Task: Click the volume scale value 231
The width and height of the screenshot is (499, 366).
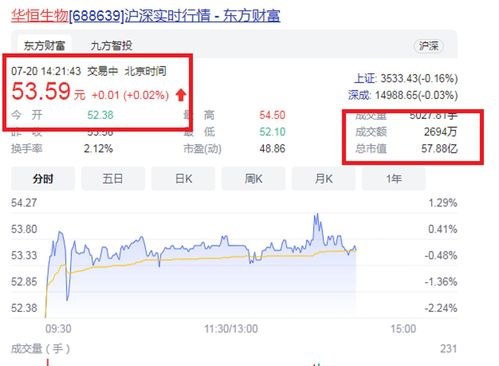Action: pyautogui.click(x=449, y=349)
